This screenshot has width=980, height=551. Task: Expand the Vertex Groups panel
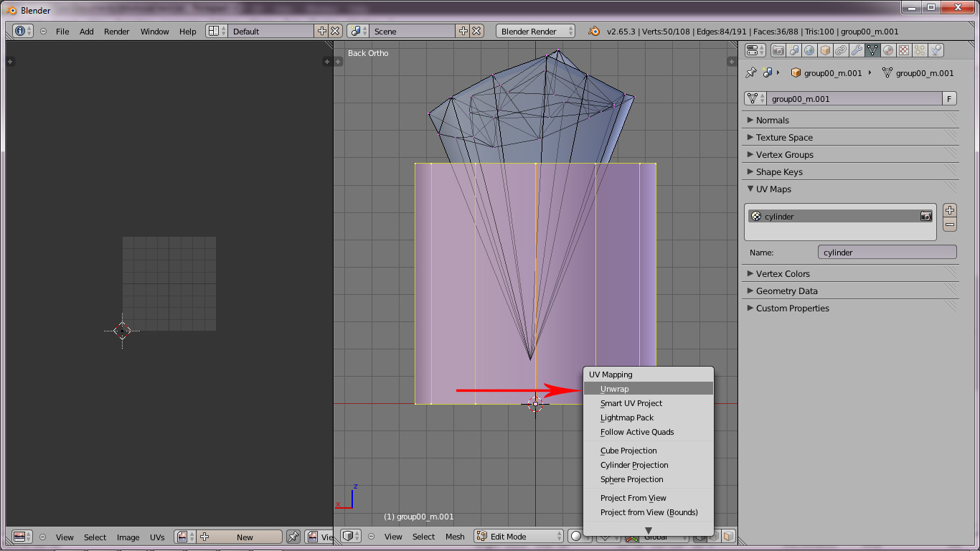784,155
